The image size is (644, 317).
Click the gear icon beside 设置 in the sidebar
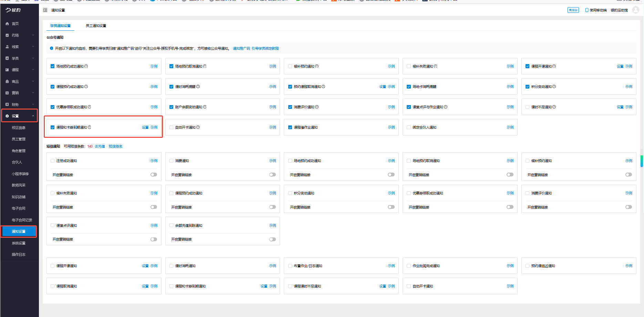click(7, 116)
